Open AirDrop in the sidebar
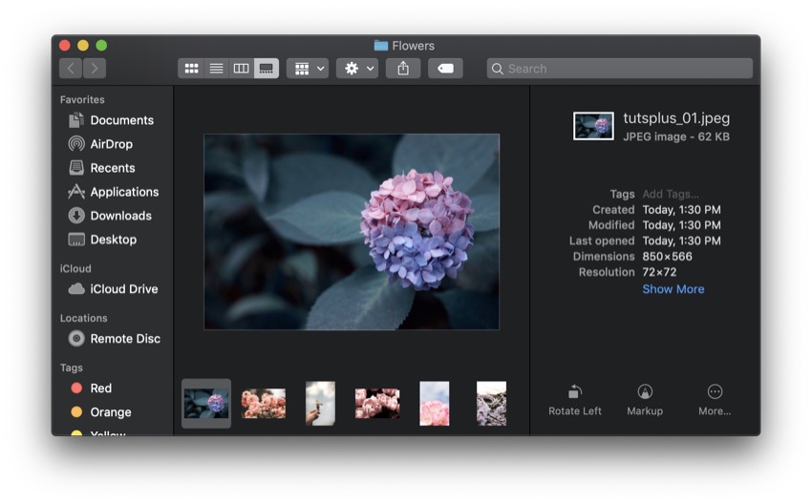Image resolution: width=812 pixels, height=504 pixels. pyautogui.click(x=112, y=144)
